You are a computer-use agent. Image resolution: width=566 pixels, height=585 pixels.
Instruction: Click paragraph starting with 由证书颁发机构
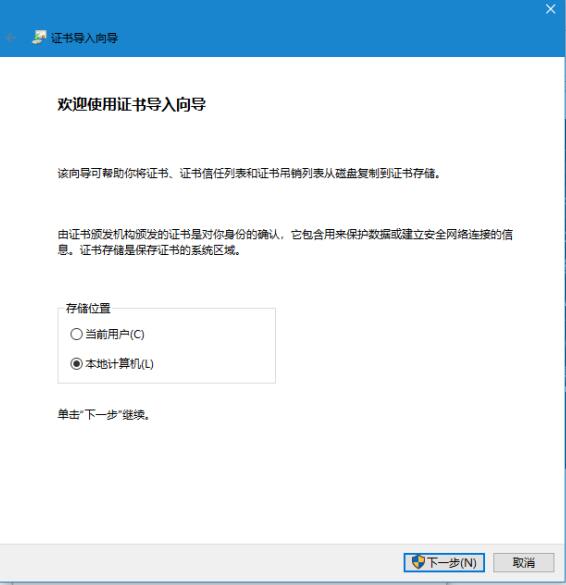tap(285, 242)
